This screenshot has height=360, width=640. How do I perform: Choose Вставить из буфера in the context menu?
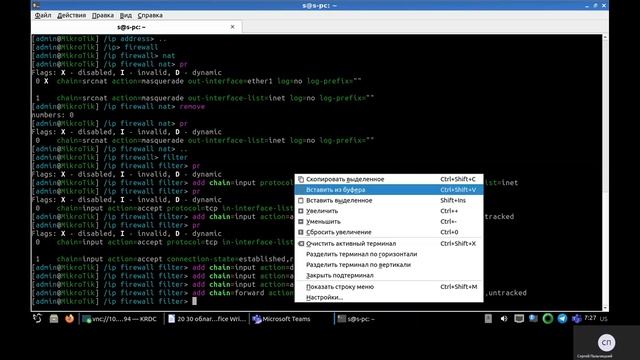point(389,190)
